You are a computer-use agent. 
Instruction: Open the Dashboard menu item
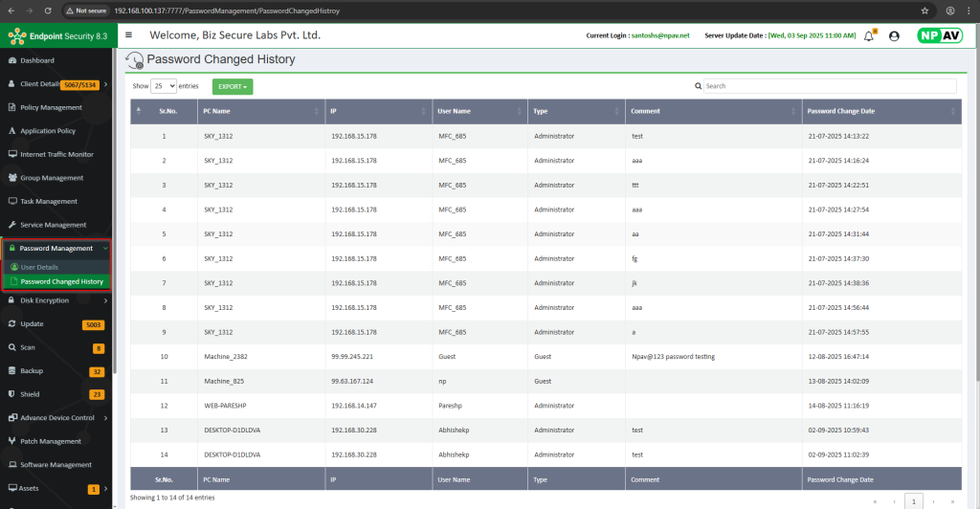37,60
